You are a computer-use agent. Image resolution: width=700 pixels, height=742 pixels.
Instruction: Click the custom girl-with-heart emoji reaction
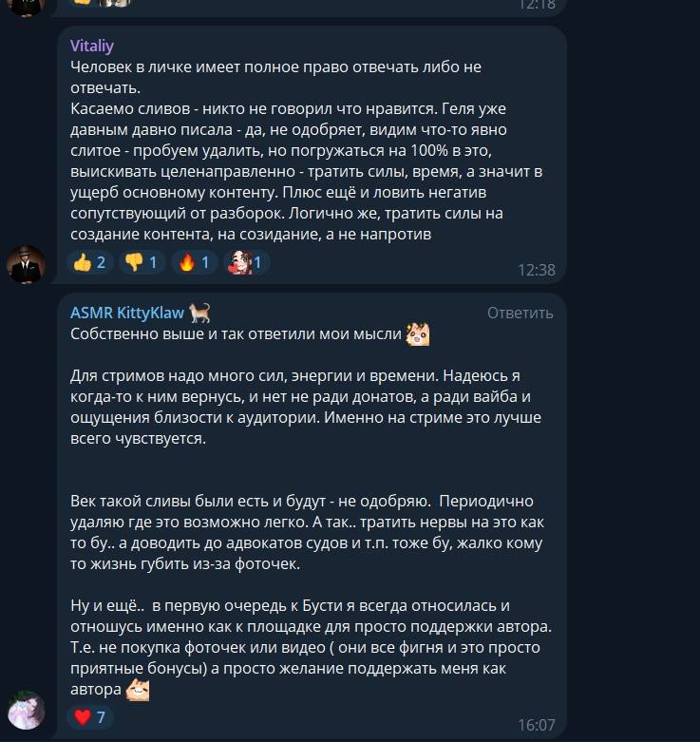click(246, 262)
